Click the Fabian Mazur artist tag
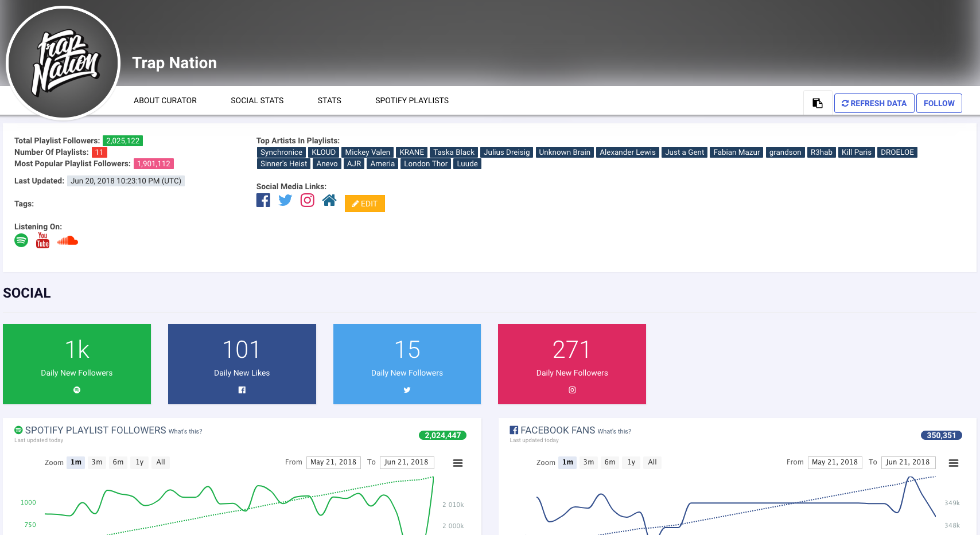Image resolution: width=980 pixels, height=535 pixels. (x=737, y=152)
